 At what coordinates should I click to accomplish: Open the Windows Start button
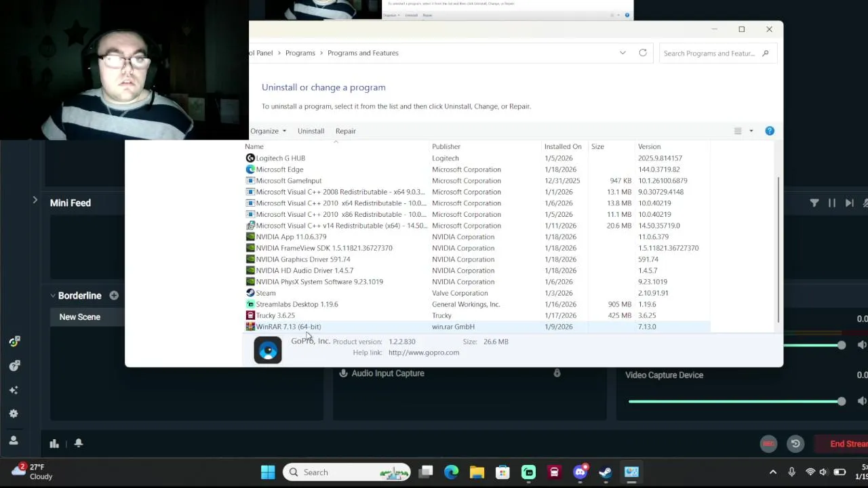268,472
